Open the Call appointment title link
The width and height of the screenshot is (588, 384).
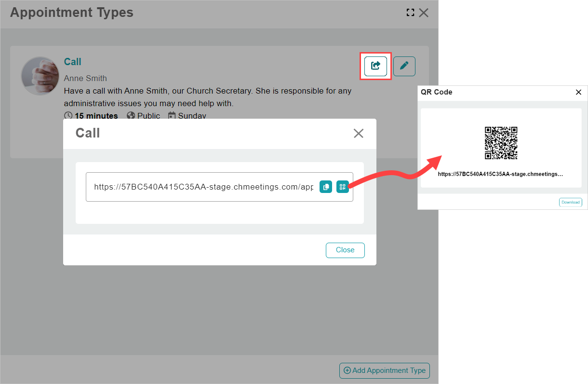(x=73, y=62)
